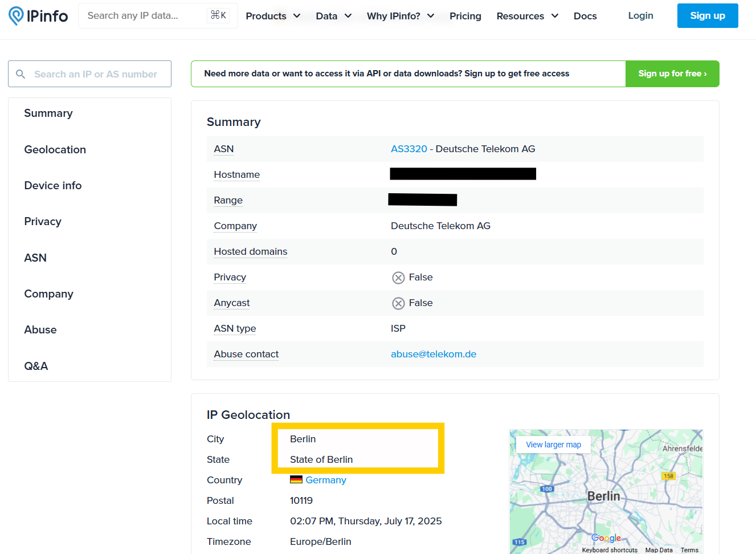
Task: Expand the Resources dropdown menu
Action: [x=528, y=16]
